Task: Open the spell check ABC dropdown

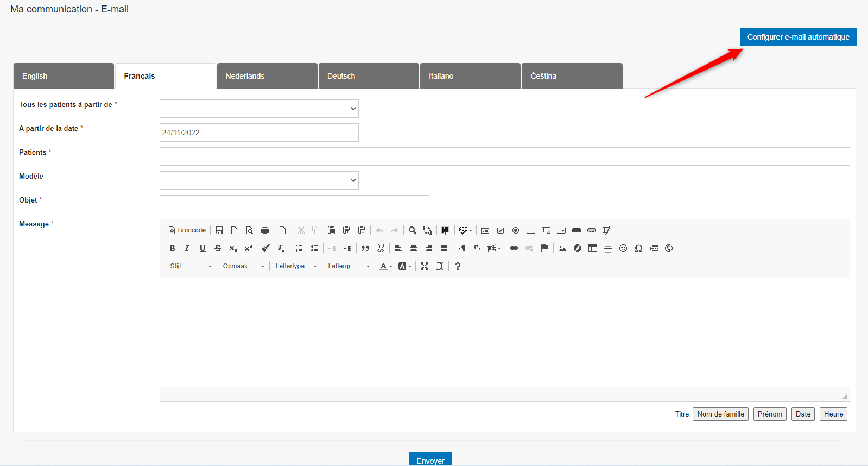Action: (465, 230)
